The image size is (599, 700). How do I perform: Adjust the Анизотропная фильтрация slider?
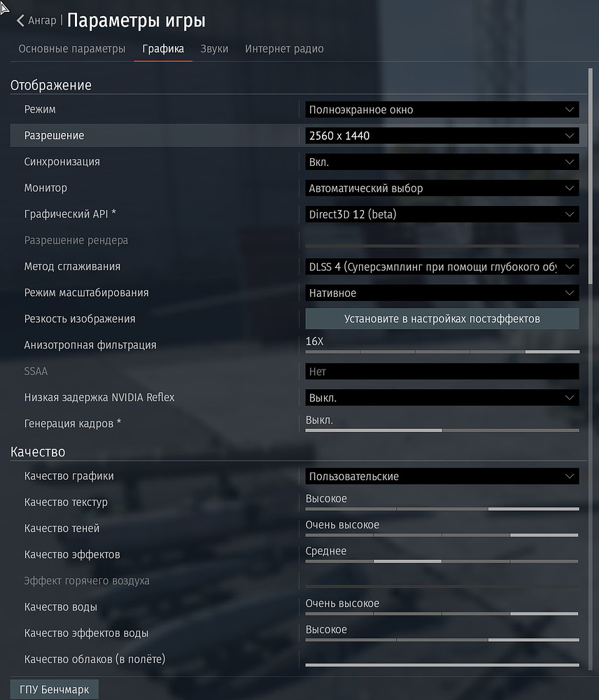click(442, 351)
